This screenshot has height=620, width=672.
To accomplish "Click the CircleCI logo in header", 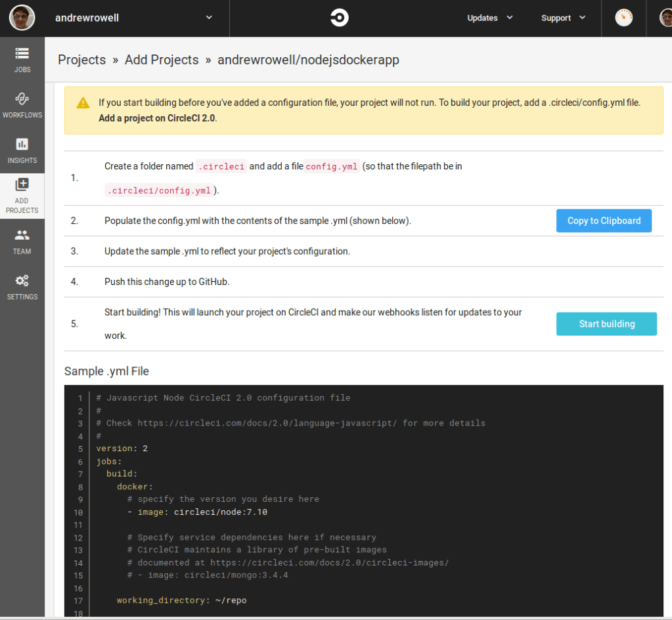I will (x=340, y=18).
